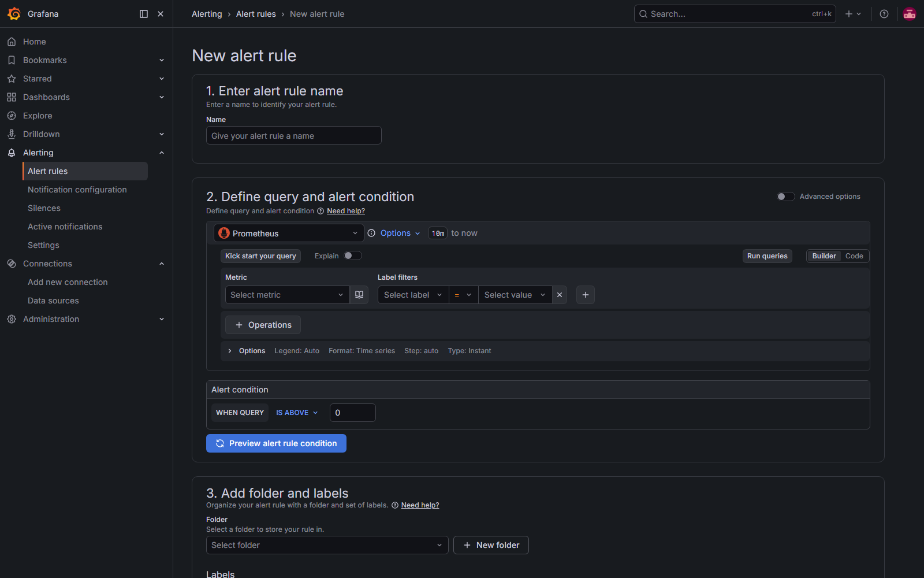Screen dimensions: 924x578
Task: Click Kick start your query button
Action: coord(260,256)
